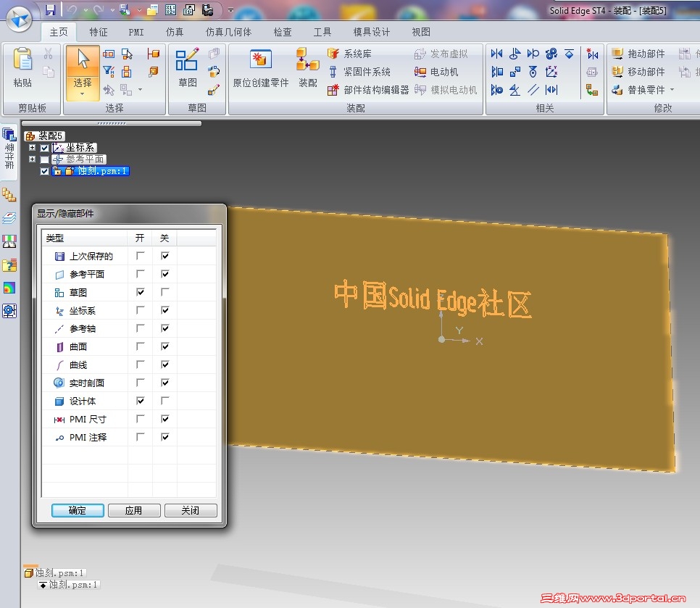Image resolution: width=700 pixels, height=608 pixels.
Task: Check On (开) for PMI 尺寸
Action: (140, 419)
